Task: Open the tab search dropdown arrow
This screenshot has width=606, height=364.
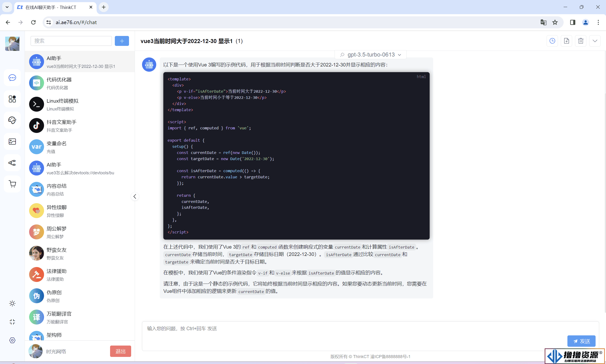Action: (x=7, y=7)
